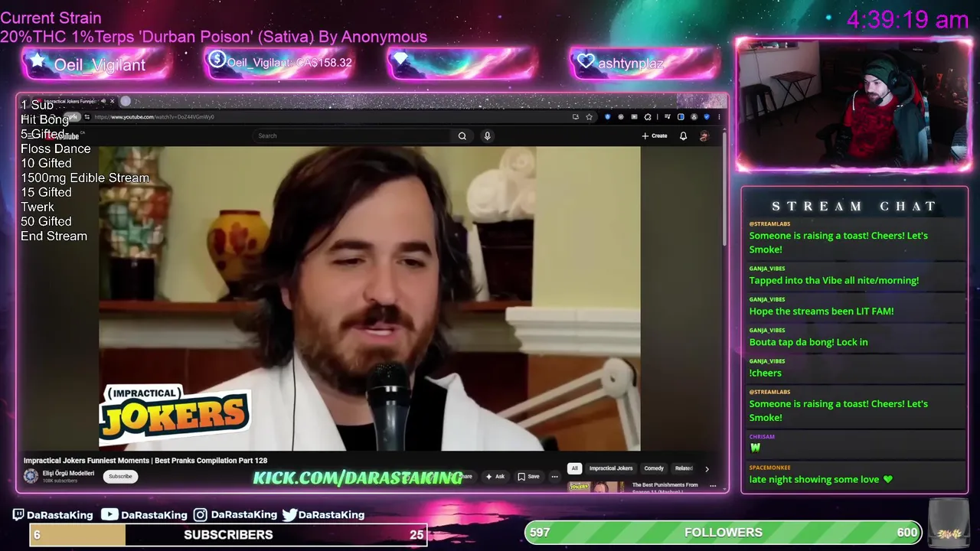
Task: Close the Impractical Jokers browser tab
Action: pos(112,101)
